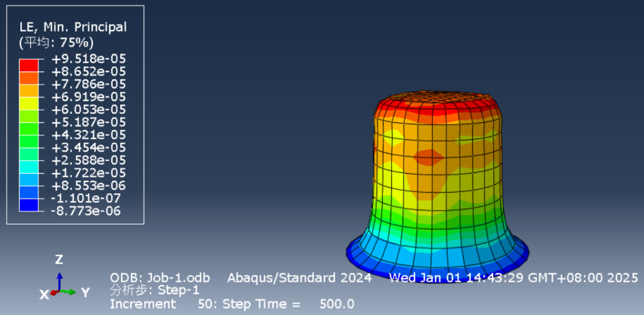
Task: Click the orange legend swatch for +8.652e-05
Action: point(29,78)
